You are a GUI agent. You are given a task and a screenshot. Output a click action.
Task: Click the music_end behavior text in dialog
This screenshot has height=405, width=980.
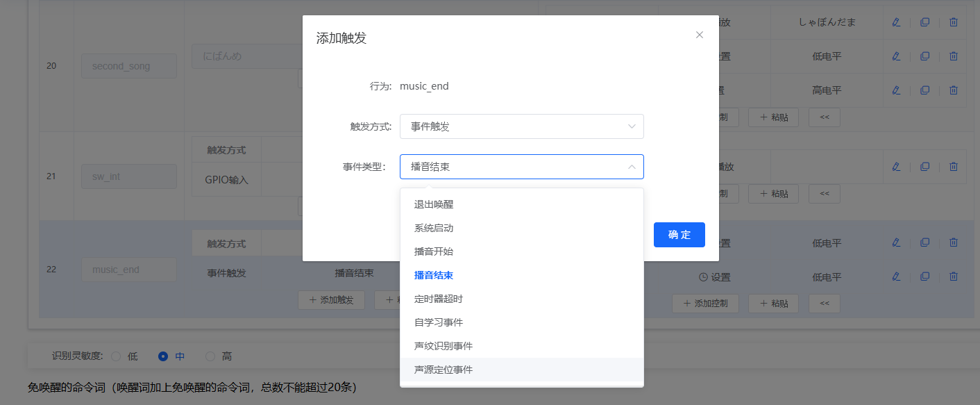click(x=424, y=86)
